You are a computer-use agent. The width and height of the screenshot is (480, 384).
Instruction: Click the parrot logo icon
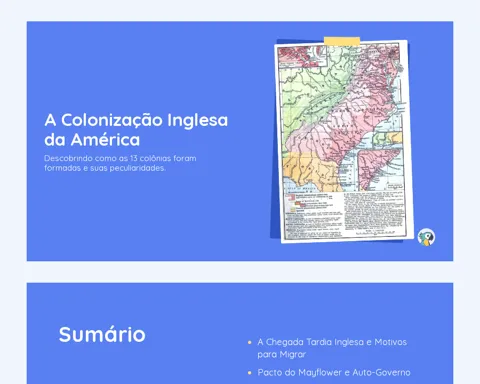(x=426, y=237)
